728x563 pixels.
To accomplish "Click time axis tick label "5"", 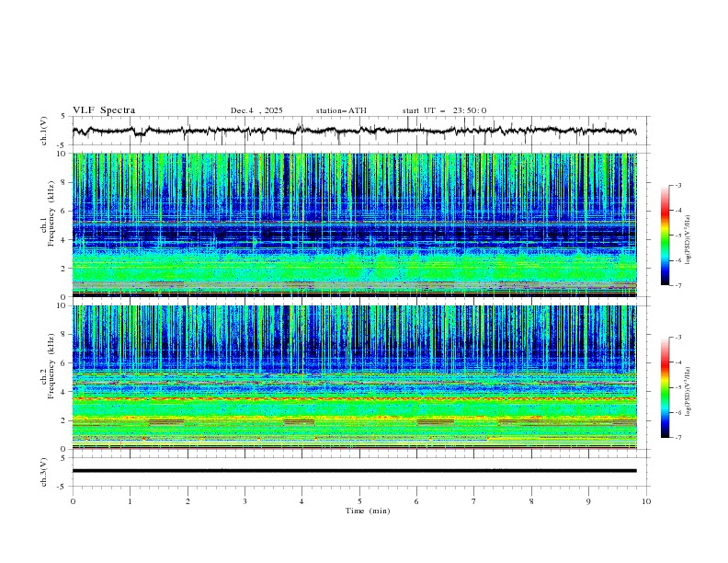I will pyautogui.click(x=359, y=501).
